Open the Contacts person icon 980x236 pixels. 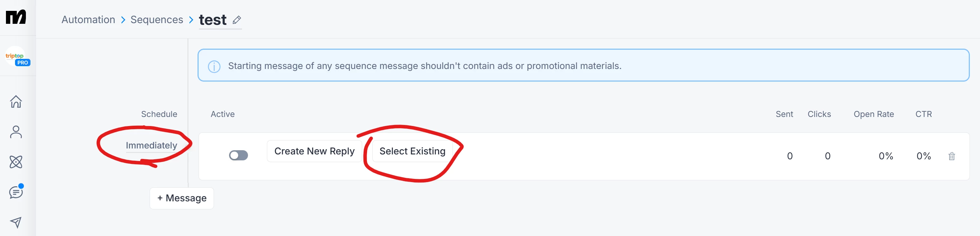point(16,132)
